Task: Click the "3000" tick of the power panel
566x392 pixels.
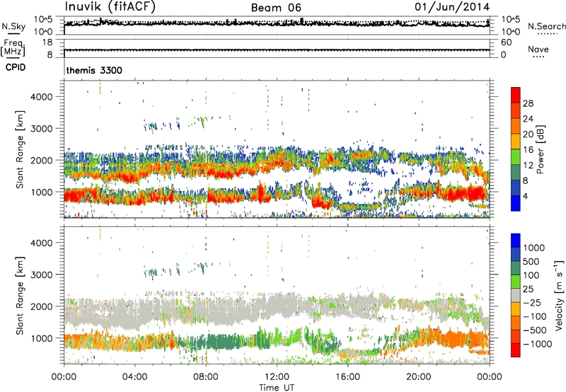Action: [x=42, y=129]
